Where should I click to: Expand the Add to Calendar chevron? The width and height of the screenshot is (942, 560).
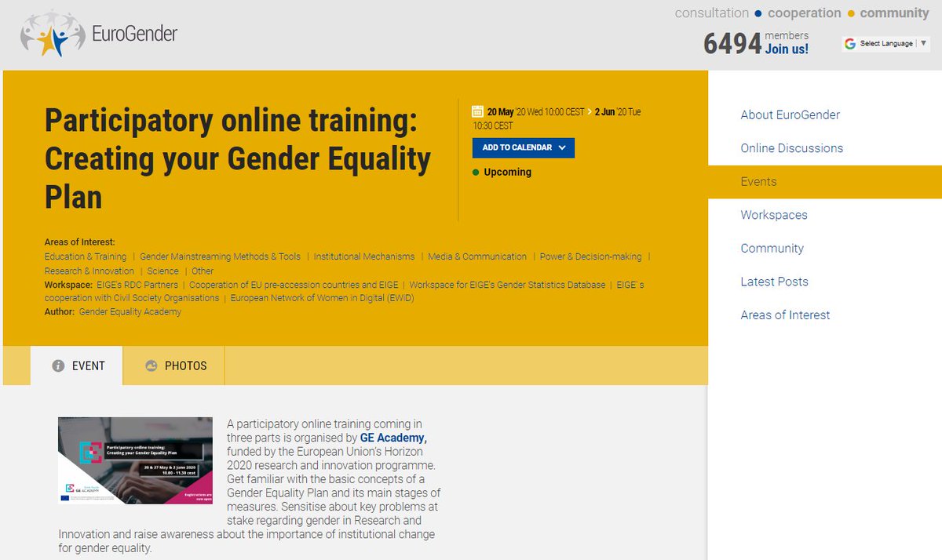tap(562, 147)
